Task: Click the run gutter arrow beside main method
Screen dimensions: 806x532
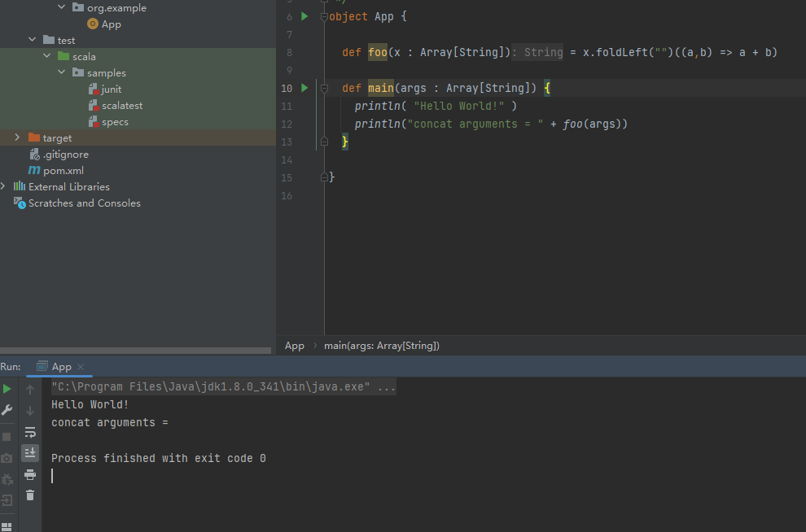Action: [304, 88]
